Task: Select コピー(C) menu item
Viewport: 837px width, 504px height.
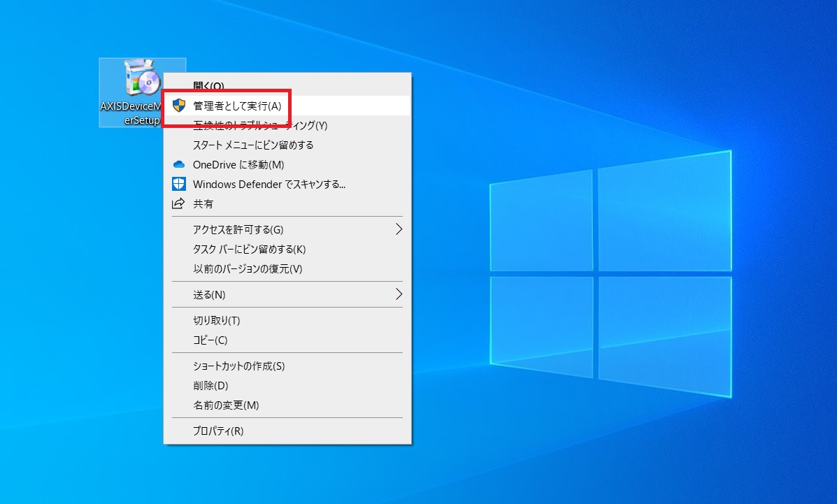Action: 287,340
